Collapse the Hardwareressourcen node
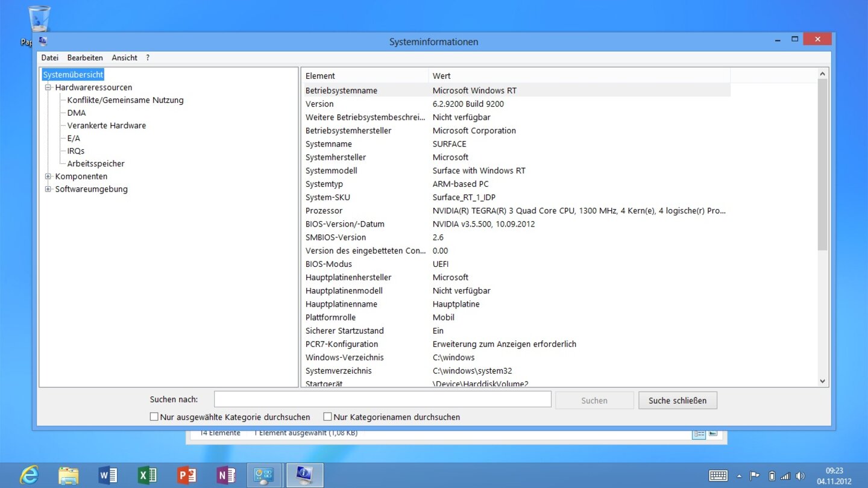This screenshot has width=868, height=488. point(48,87)
